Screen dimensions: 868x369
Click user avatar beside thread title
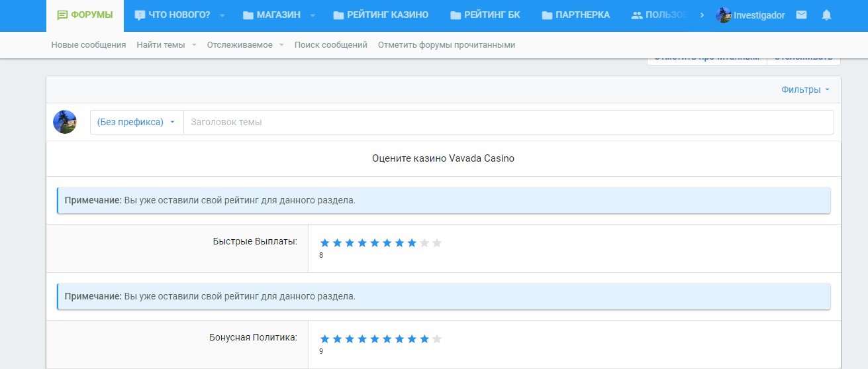pyautogui.click(x=65, y=122)
